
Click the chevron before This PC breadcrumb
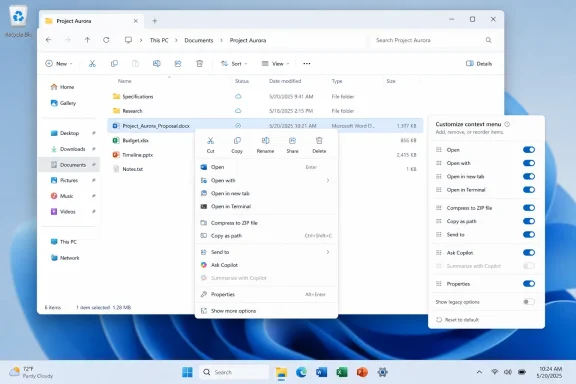[141, 40]
